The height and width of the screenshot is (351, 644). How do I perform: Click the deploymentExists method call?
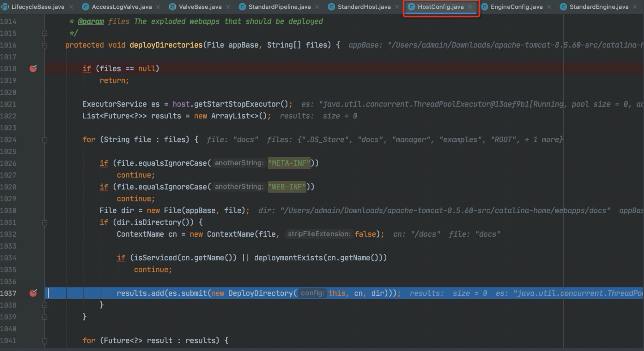click(x=289, y=258)
